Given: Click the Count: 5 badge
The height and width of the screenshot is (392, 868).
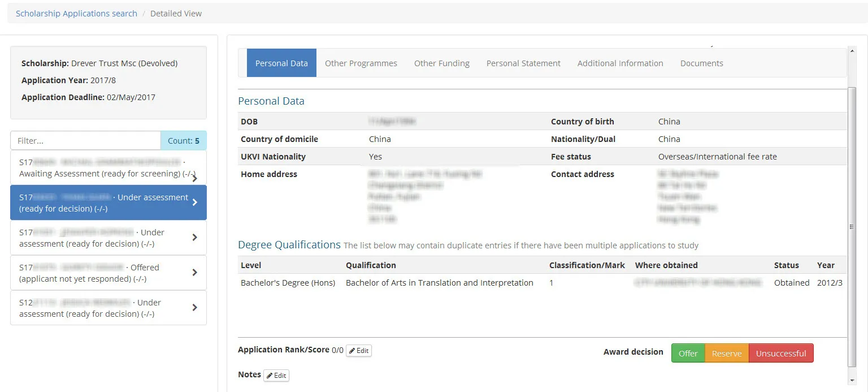Looking at the screenshot, I should tap(184, 140).
